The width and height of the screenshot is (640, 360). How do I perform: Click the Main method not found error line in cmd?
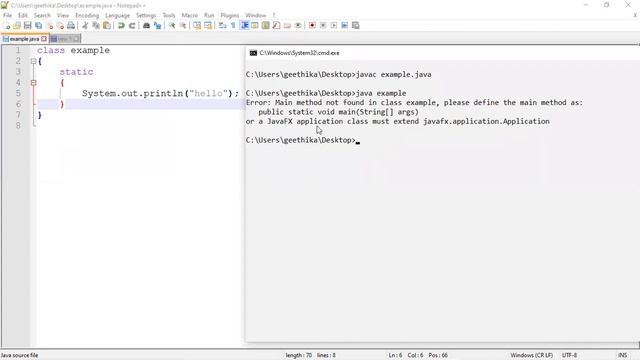pos(414,102)
